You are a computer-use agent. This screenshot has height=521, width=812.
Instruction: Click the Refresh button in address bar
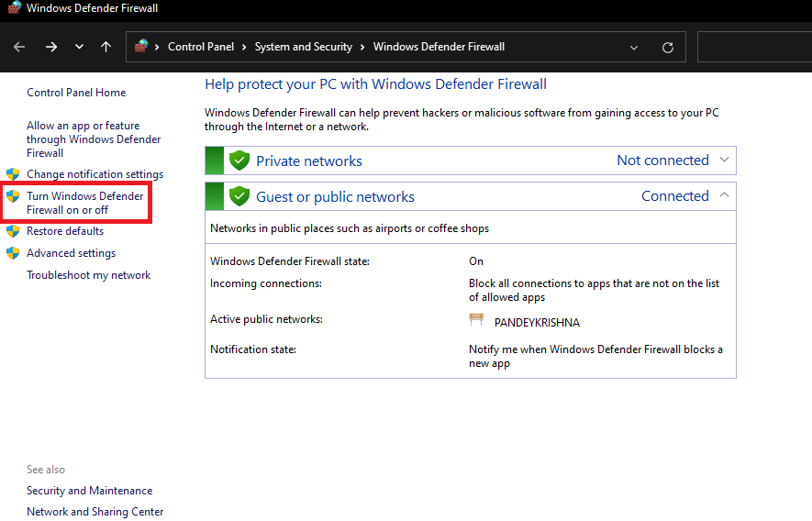coord(668,48)
